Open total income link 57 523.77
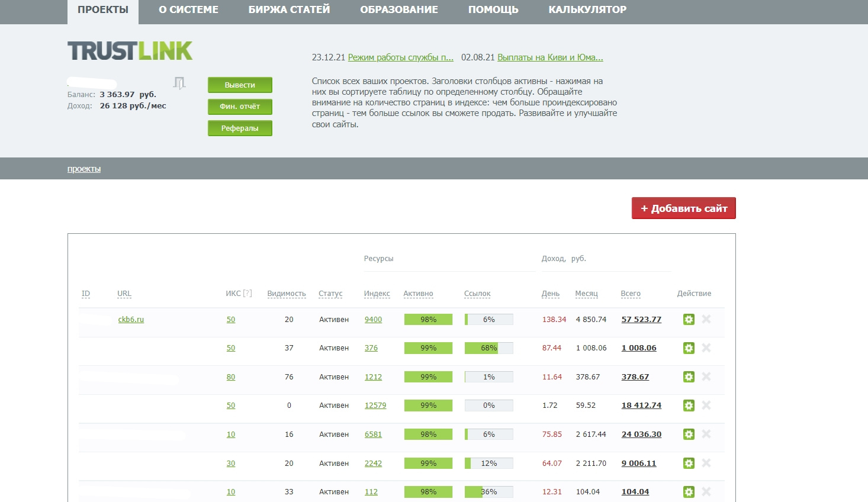868x502 pixels. tap(641, 320)
